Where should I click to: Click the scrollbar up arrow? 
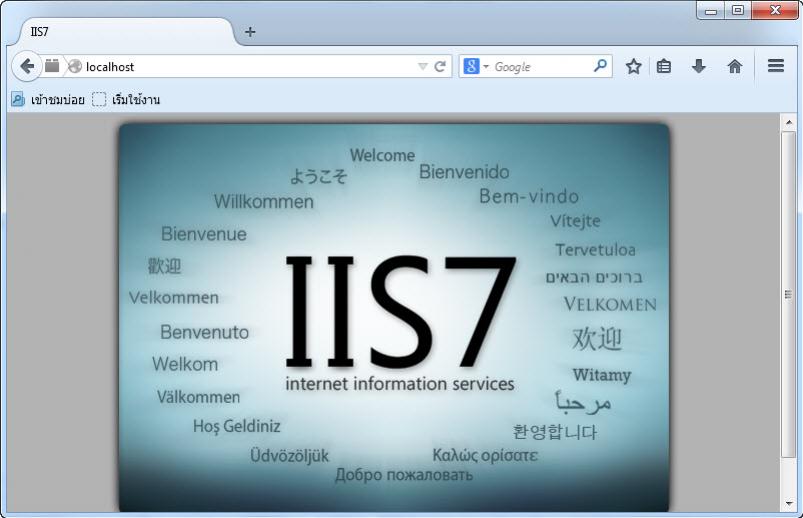(x=789, y=122)
